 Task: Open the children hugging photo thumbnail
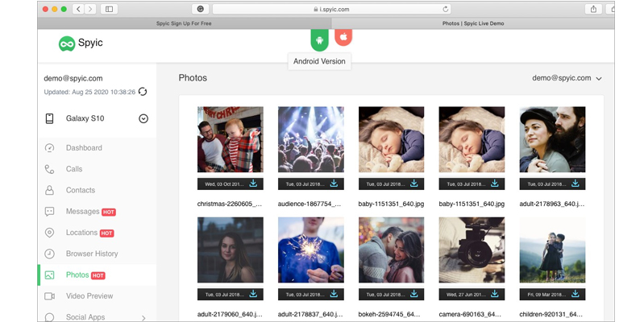coord(552,250)
